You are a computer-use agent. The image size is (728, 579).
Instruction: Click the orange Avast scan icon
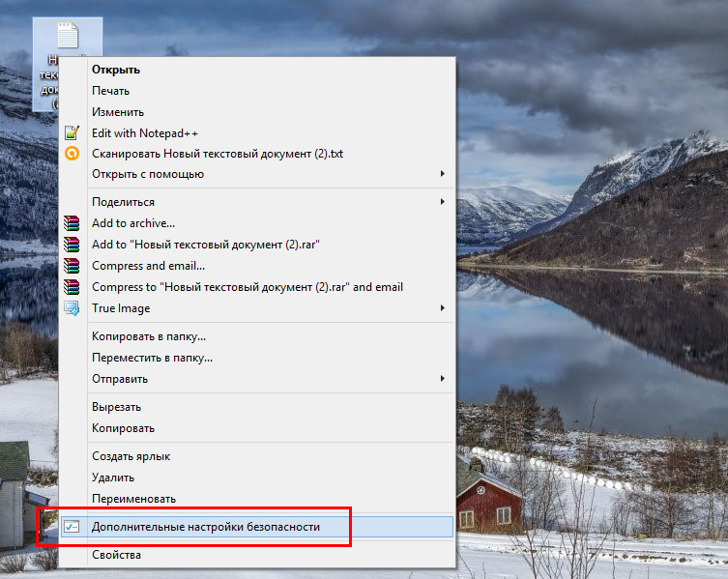pyautogui.click(x=72, y=154)
